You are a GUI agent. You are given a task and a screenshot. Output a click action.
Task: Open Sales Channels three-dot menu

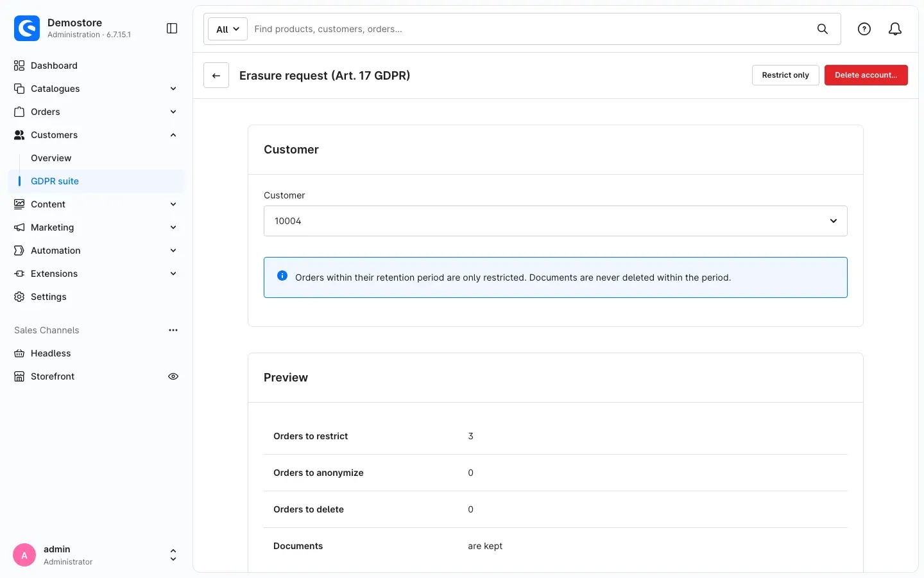[x=173, y=330]
